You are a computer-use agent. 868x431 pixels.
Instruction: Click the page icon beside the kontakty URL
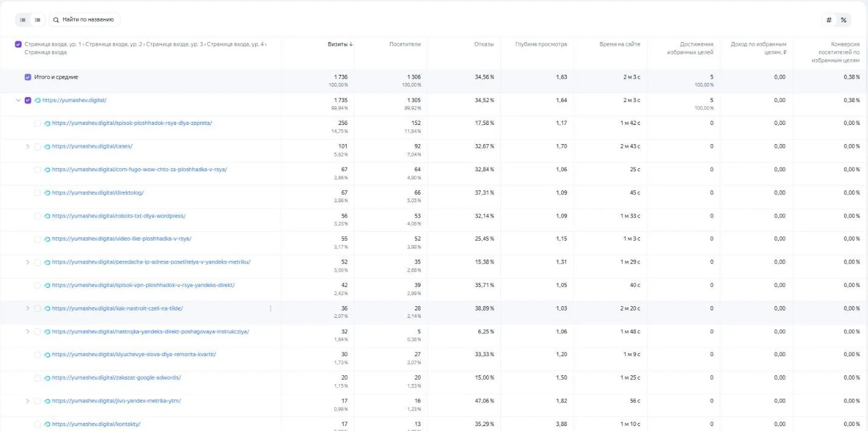point(48,424)
